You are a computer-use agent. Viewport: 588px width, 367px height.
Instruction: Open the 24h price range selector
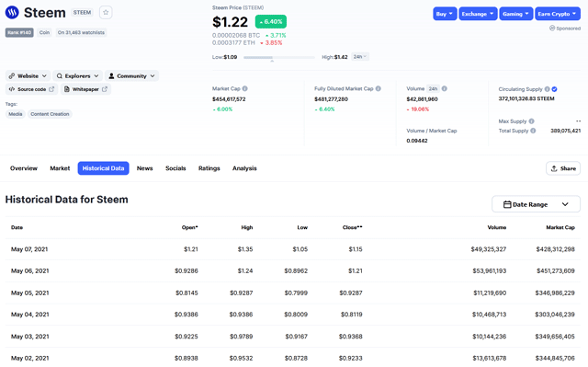360,57
